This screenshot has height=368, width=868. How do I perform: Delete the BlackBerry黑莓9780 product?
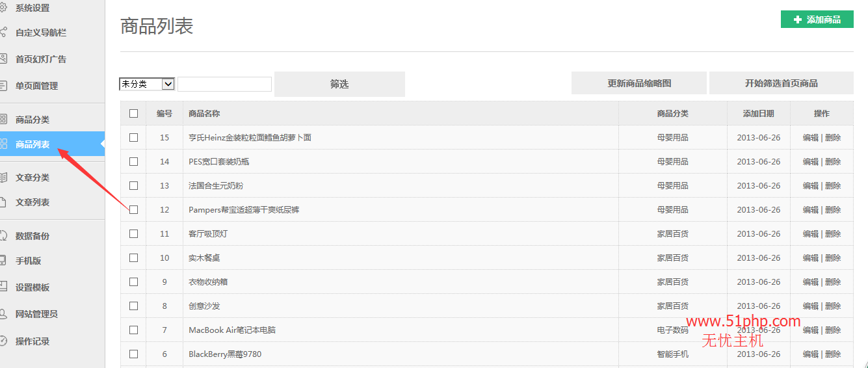click(833, 354)
